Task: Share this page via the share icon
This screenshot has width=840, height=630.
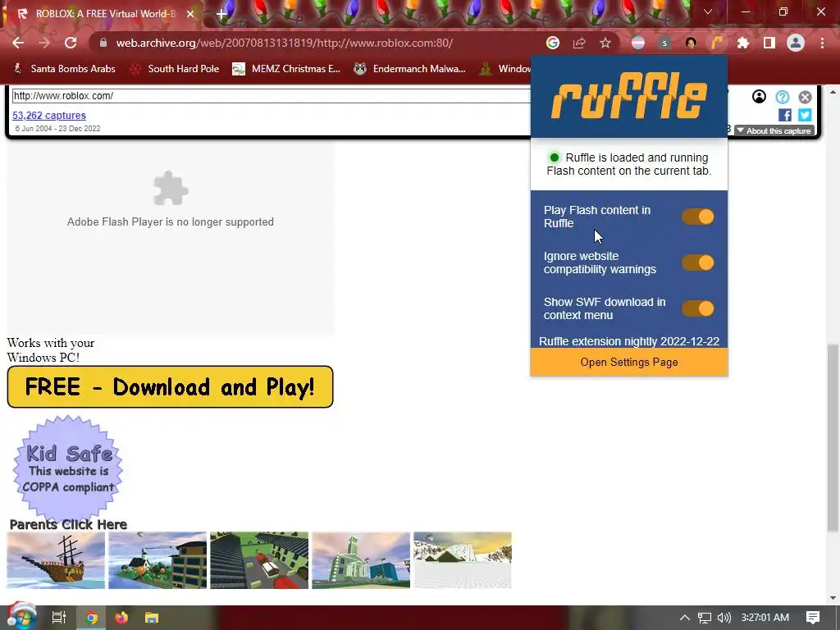Action: [579, 43]
